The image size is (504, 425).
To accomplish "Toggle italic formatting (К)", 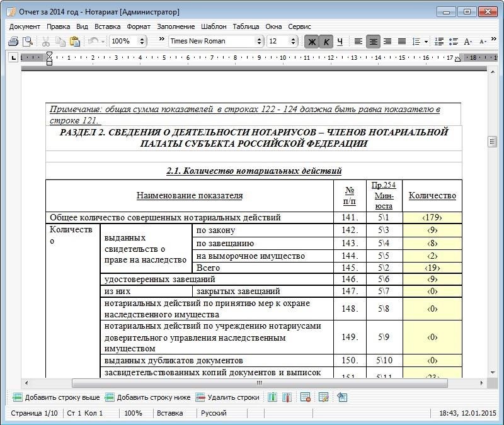I will [326, 42].
